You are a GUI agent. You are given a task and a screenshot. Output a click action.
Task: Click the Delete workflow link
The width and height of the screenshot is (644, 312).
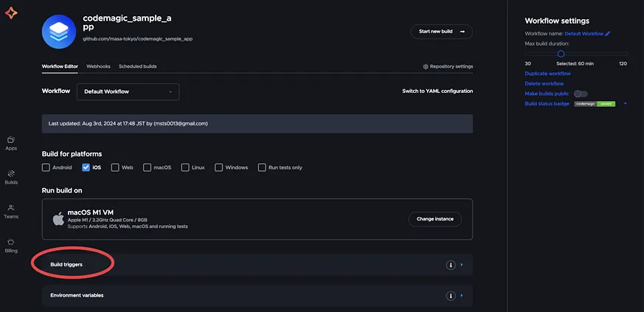tap(544, 84)
